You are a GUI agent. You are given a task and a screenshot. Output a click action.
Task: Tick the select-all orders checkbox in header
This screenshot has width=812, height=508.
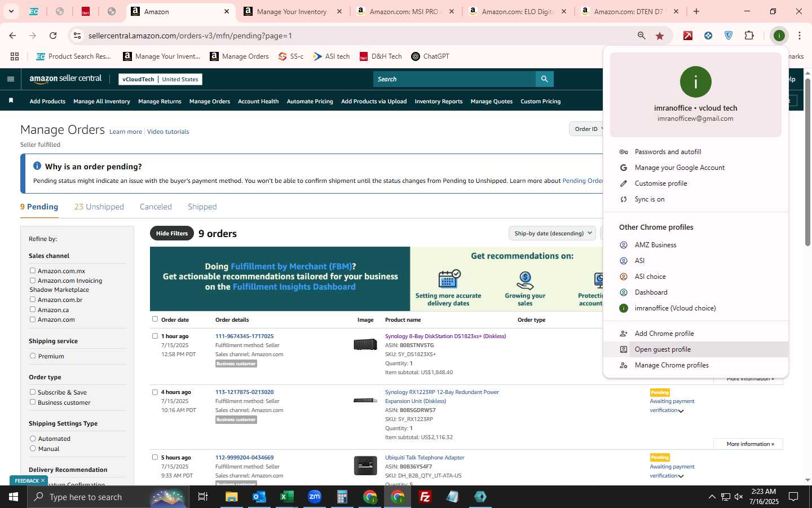(x=155, y=319)
